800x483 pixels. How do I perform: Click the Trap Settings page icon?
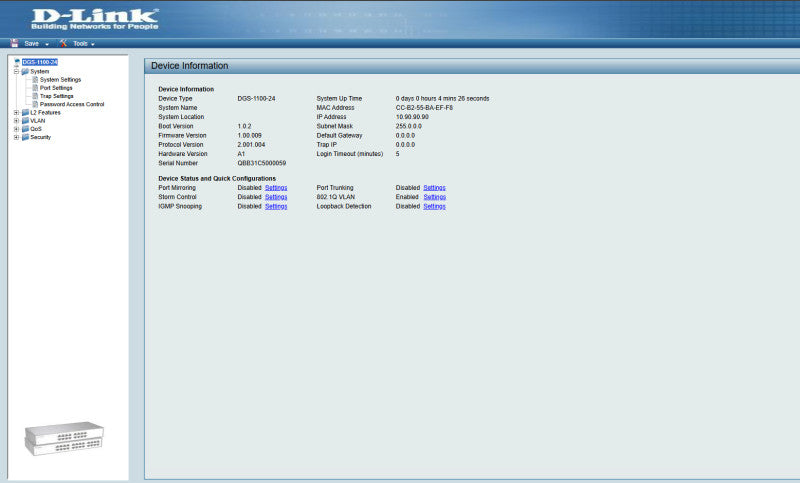coord(35,96)
